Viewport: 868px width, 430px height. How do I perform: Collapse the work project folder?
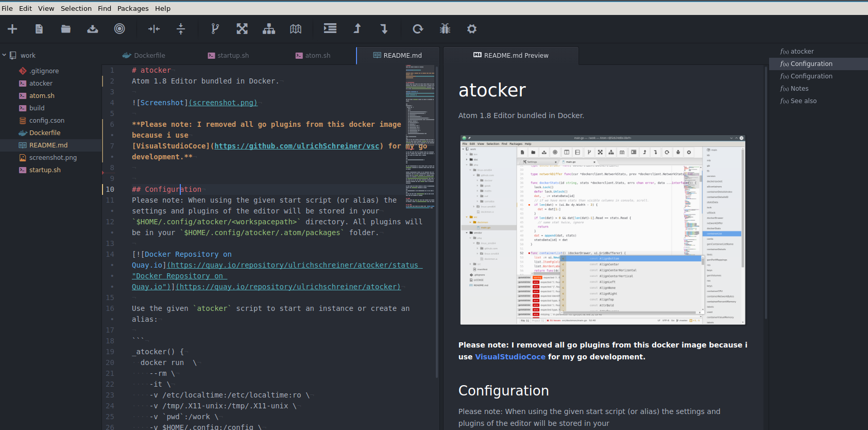[x=4, y=55]
